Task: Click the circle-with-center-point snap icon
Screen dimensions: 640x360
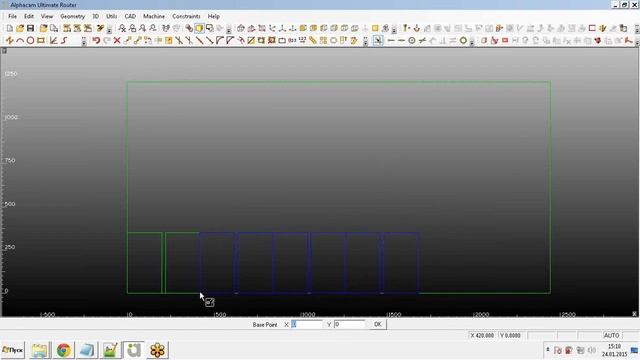Action: point(412,40)
